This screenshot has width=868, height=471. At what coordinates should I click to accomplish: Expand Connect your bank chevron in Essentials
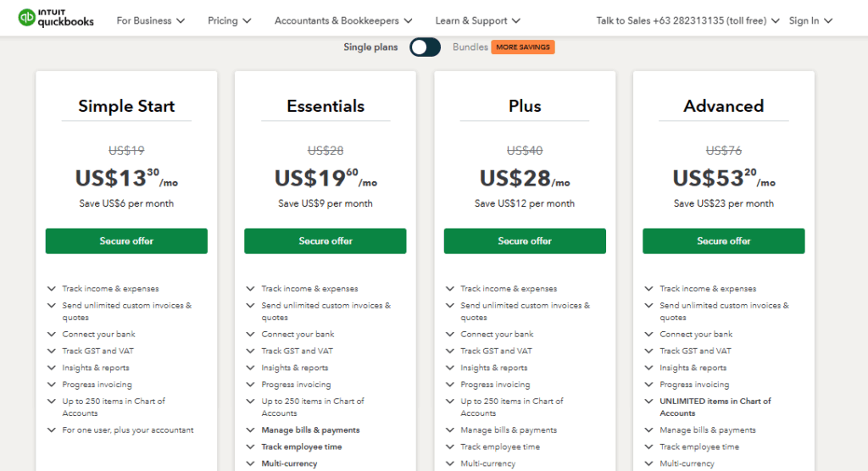coord(252,335)
